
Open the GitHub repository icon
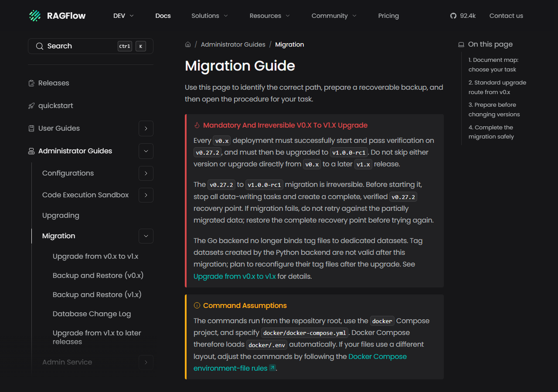pos(453,16)
